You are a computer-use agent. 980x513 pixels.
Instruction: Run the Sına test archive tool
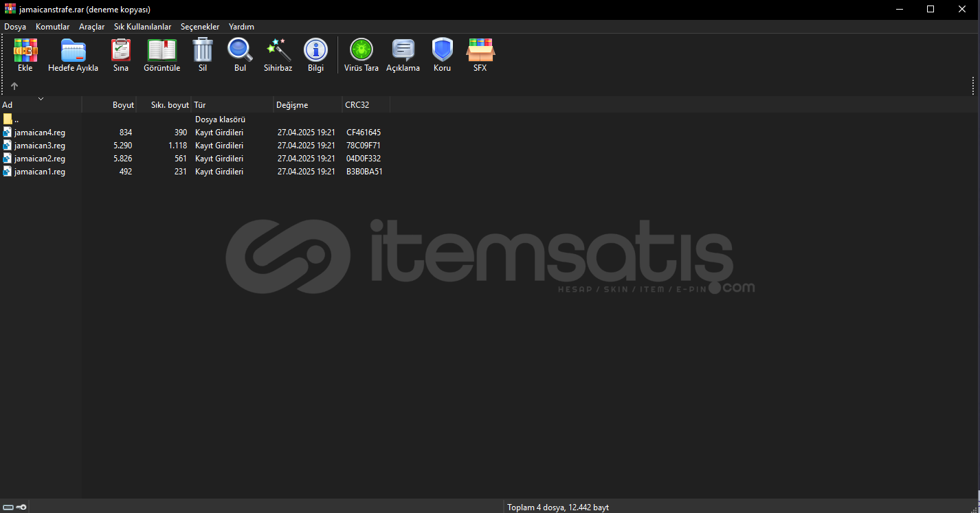pos(121,54)
